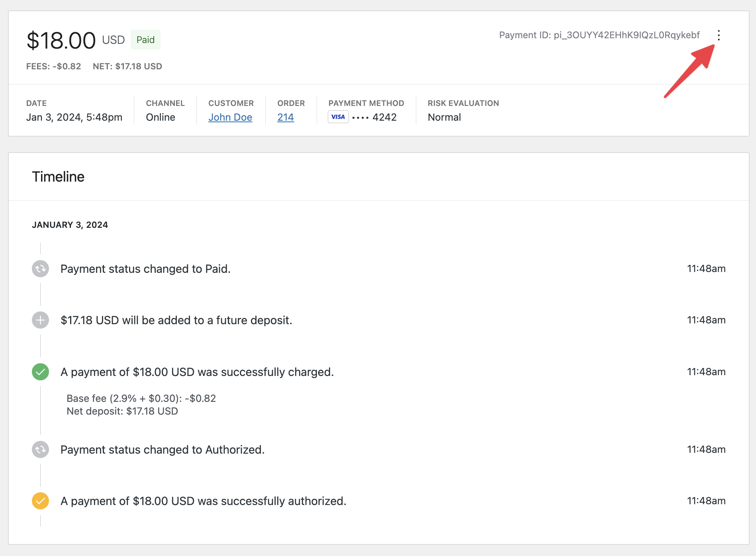This screenshot has width=756, height=556.
Task: Click the date Jan 3, 2024, 5:48pm
Action: [x=74, y=117]
